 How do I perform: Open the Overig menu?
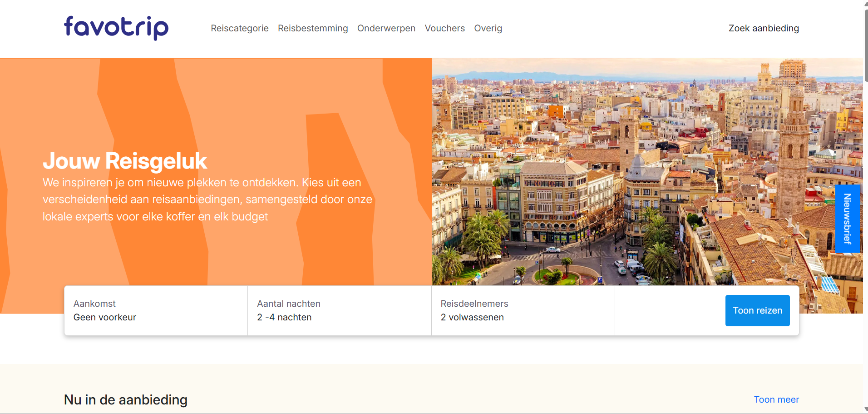[x=488, y=28]
